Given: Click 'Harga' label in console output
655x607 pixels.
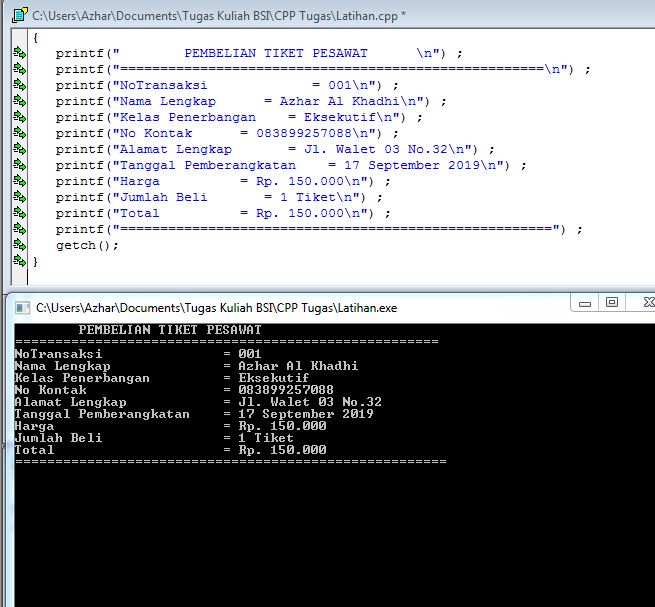Looking at the screenshot, I should pyautogui.click(x=34, y=426).
